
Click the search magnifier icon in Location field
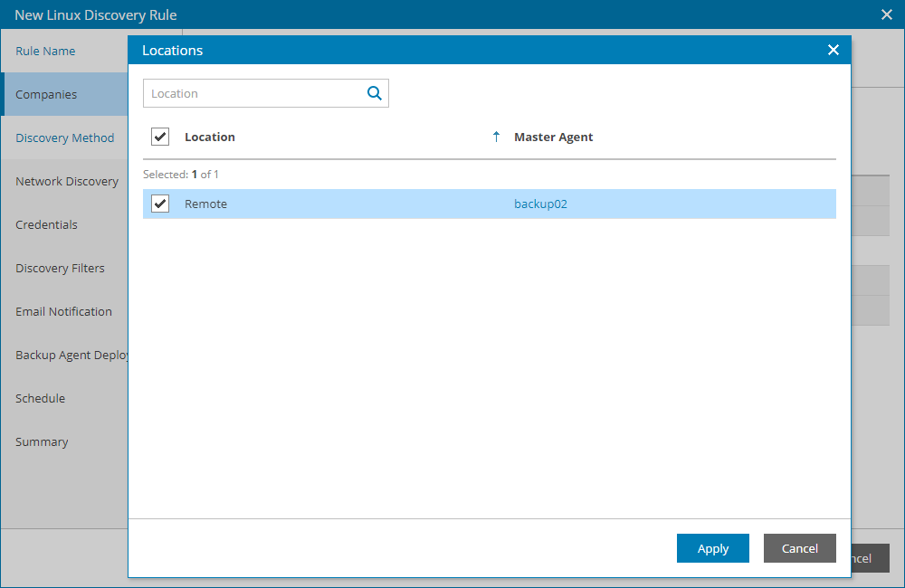pyautogui.click(x=374, y=93)
